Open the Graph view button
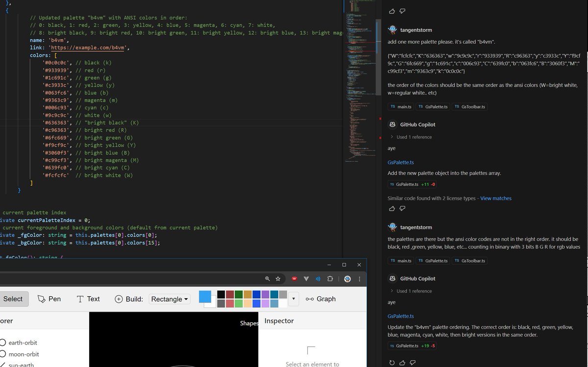This screenshot has width=588, height=367. (320, 299)
